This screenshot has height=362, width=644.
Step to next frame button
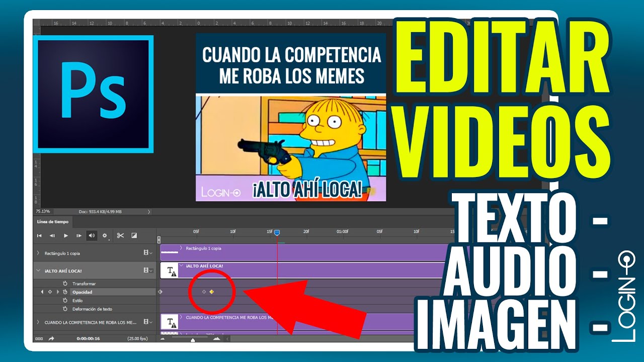[78, 235]
